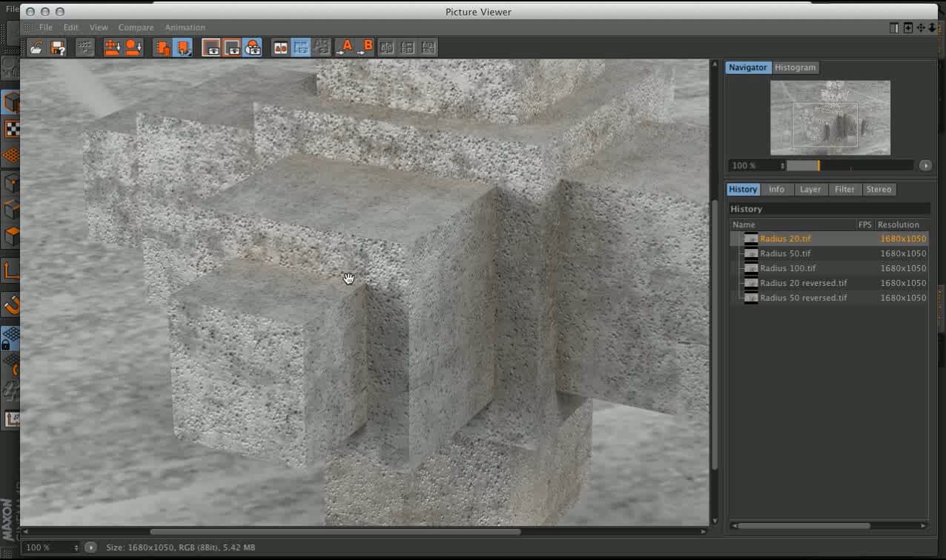Viewport: 946px width, 560px height.
Task: Click the magnet snap icon in left toolbar
Action: tap(11, 304)
